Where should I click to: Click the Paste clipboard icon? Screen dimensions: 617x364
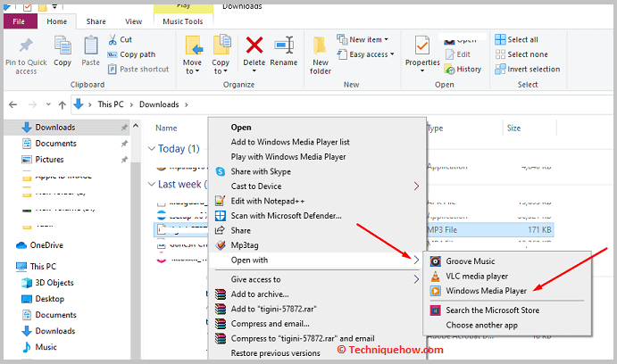[x=91, y=45]
